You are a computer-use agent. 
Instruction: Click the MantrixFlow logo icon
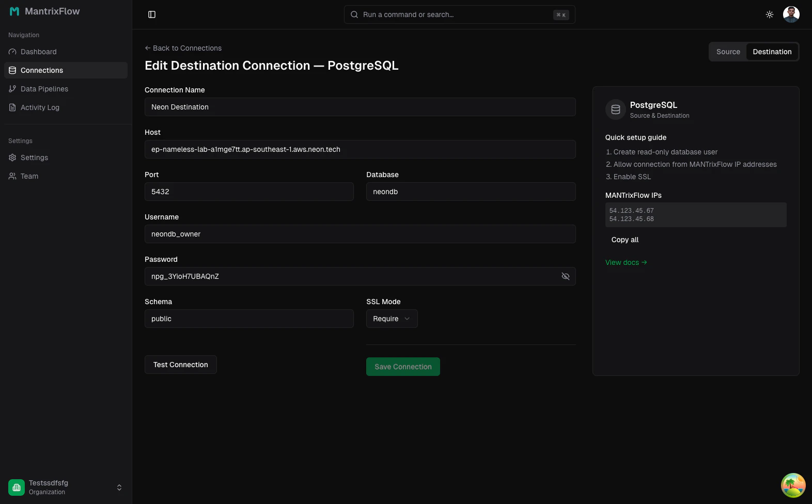pos(14,11)
